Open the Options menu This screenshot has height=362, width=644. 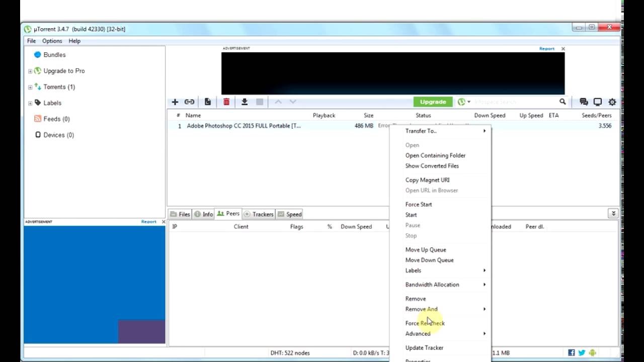pos(52,41)
